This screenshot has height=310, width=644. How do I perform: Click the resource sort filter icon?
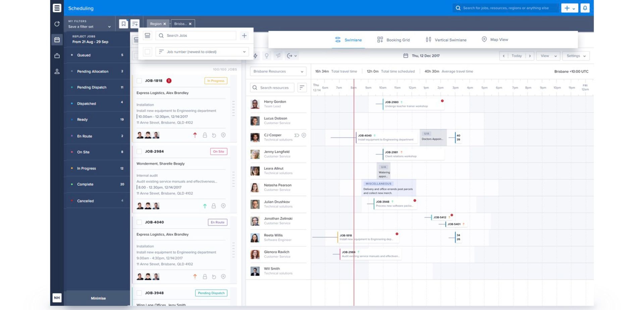click(302, 87)
